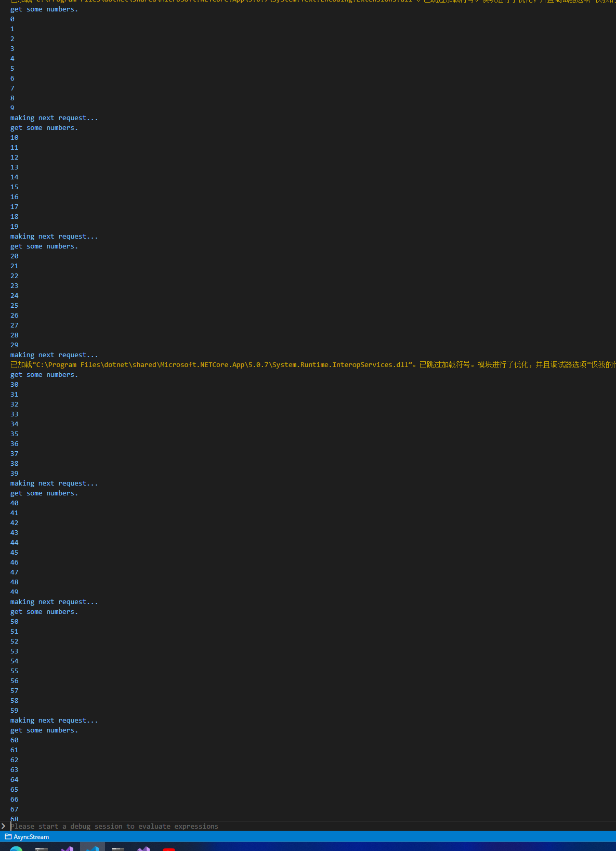Click "making next request..." line below 9
The width and height of the screenshot is (616, 851).
coord(54,118)
